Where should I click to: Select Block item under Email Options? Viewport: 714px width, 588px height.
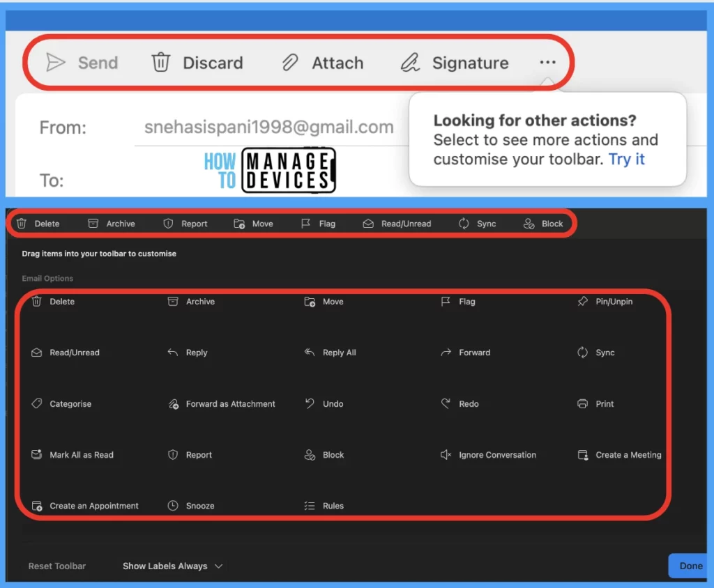tap(324, 455)
